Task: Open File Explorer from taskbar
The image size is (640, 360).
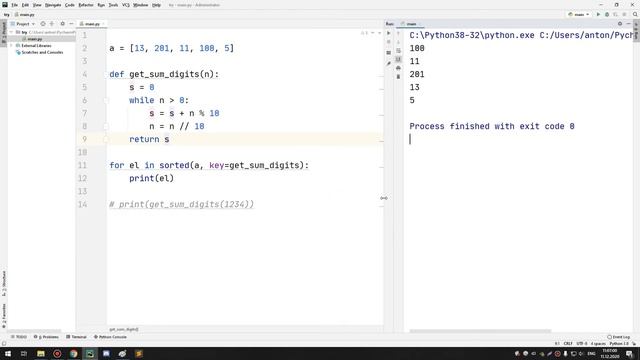Action: [x=40, y=353]
